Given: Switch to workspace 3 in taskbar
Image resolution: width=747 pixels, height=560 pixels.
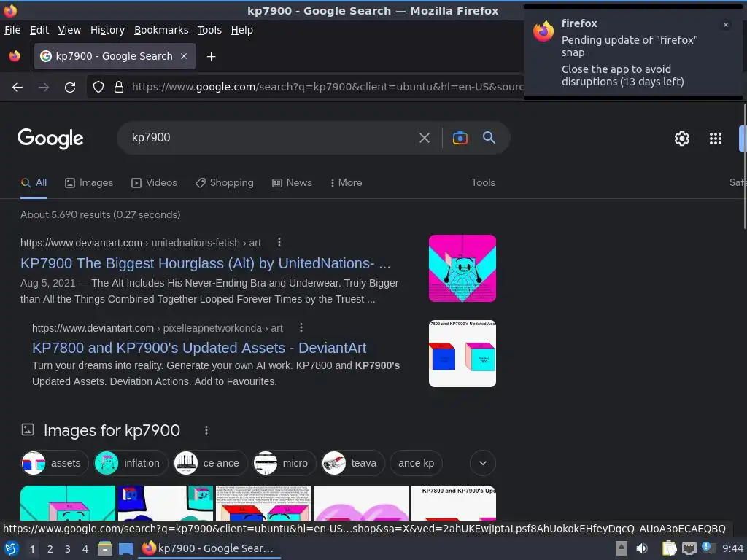Looking at the screenshot, I should (x=68, y=549).
